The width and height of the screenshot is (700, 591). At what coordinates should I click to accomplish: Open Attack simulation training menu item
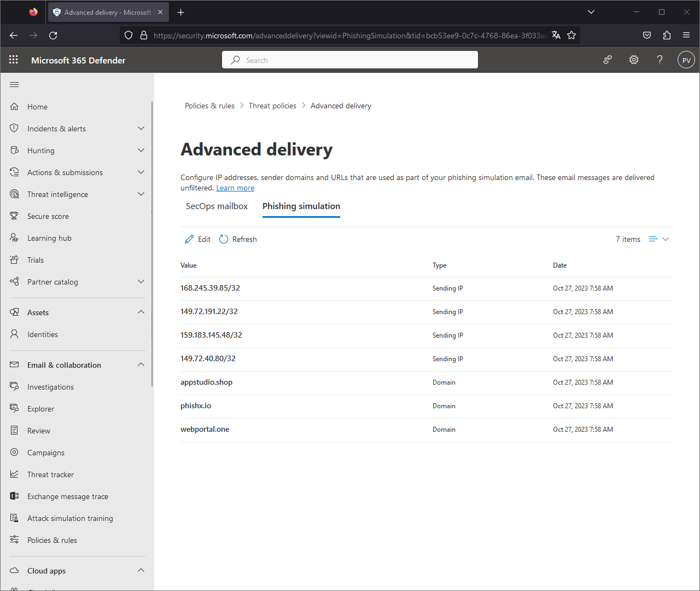[70, 518]
